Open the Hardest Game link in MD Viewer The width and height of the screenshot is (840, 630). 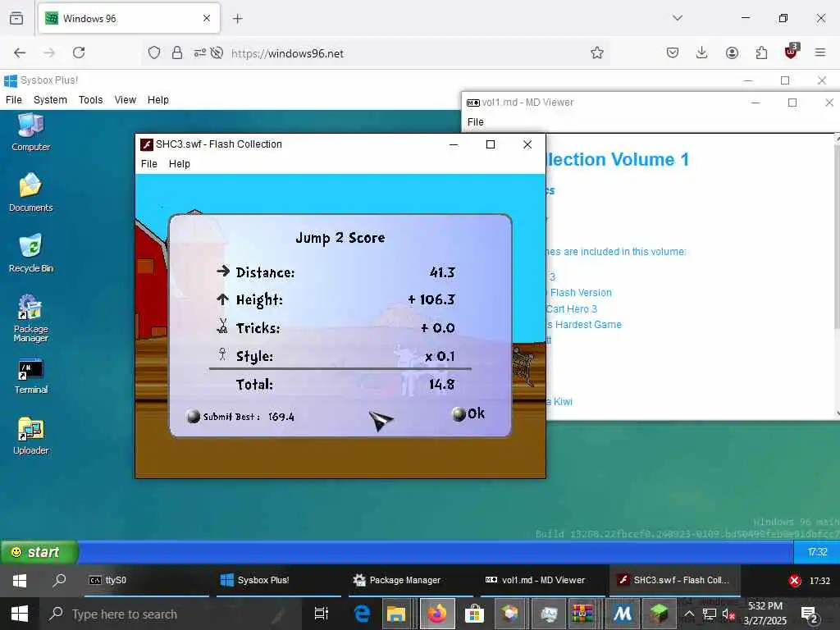pos(584,325)
